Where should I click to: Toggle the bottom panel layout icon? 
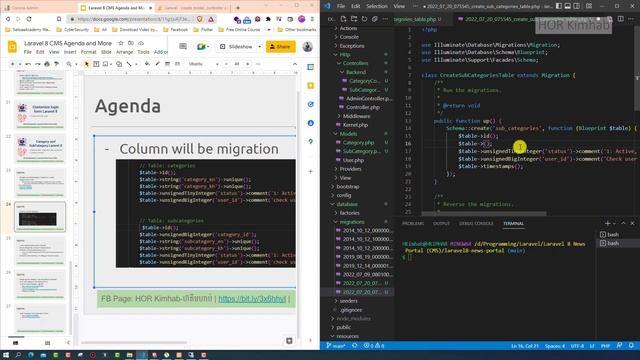[x=568, y=6]
